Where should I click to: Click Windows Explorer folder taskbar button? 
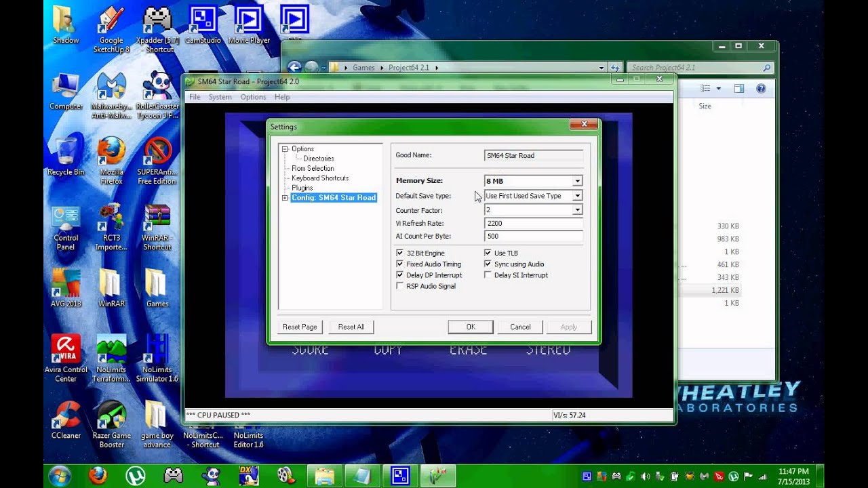[x=325, y=476]
